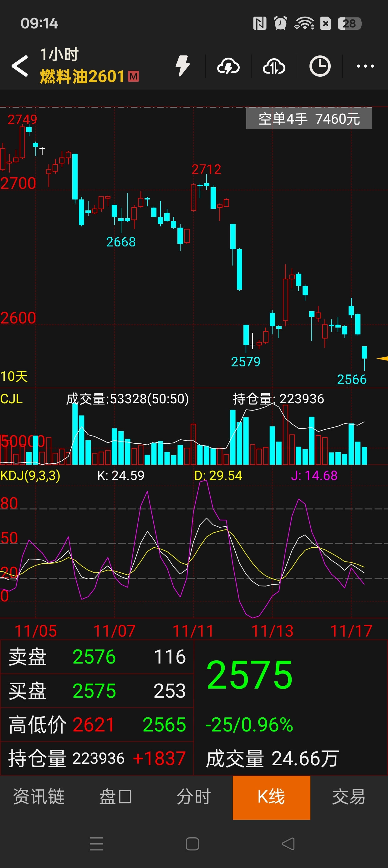This screenshot has width=388, height=868.
Task: Tap the alarm status bar icon
Action: coord(280,23)
